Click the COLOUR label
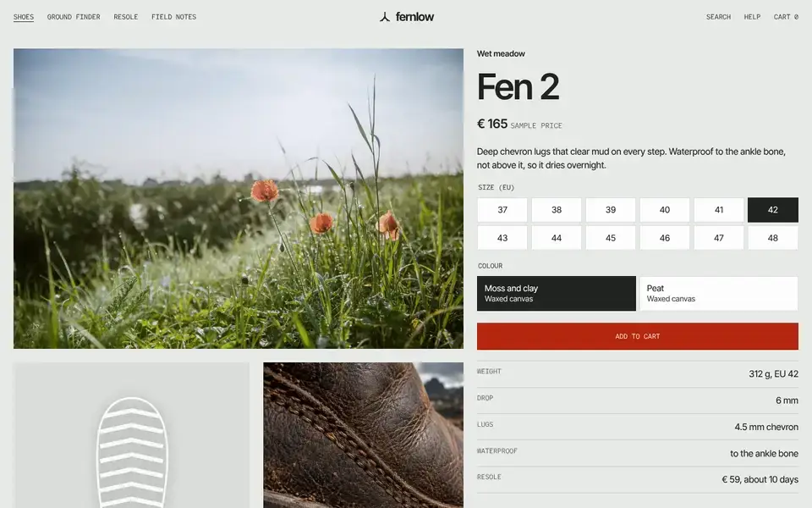Screen dimensions: 812x508 pyautogui.click(x=490, y=265)
